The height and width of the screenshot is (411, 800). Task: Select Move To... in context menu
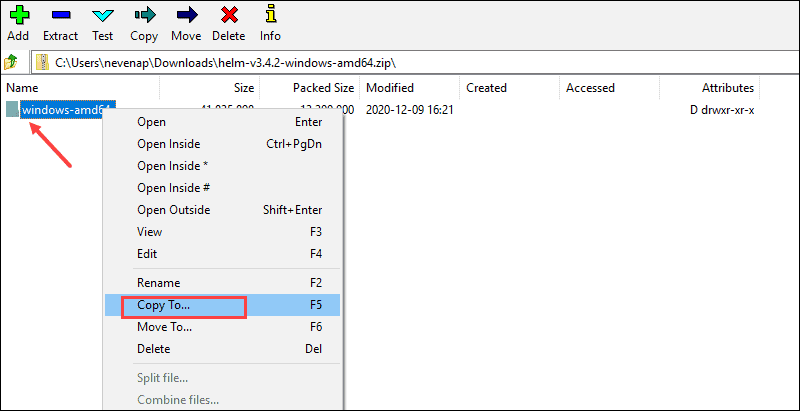(x=222, y=327)
